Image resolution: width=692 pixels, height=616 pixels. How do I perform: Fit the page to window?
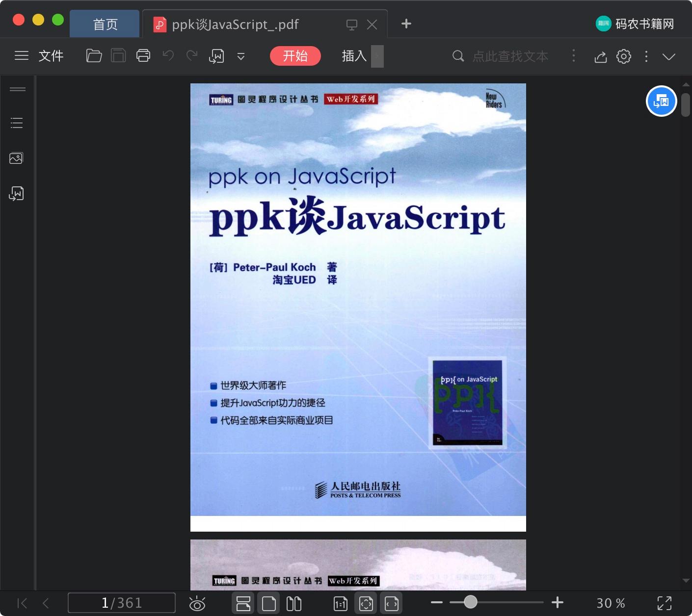pos(366,603)
